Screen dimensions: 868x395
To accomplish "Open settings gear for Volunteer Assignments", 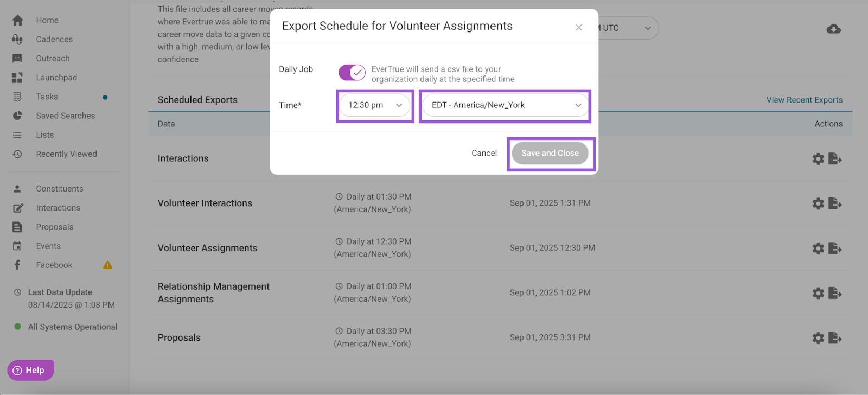I will (x=818, y=249).
